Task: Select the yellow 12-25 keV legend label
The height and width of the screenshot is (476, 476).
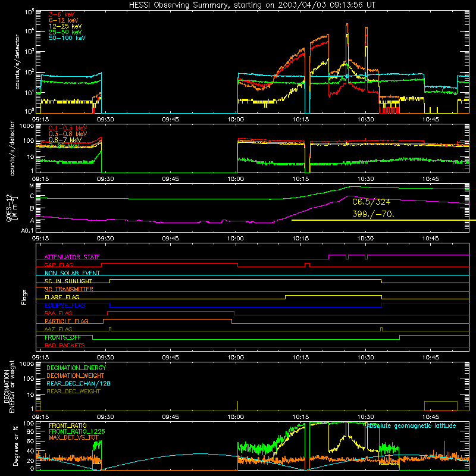Action: (x=65, y=26)
